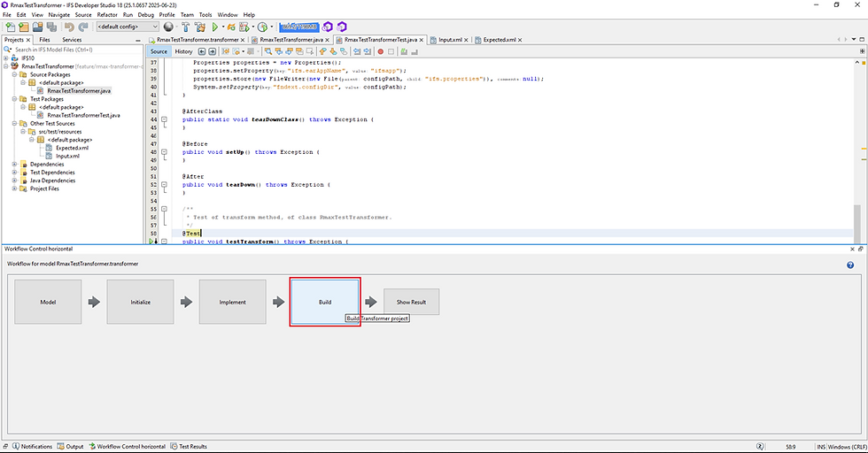Click the Toggle Bookmark icon in editor toolbar
The width and height of the screenshot is (868, 453).
(344, 51)
